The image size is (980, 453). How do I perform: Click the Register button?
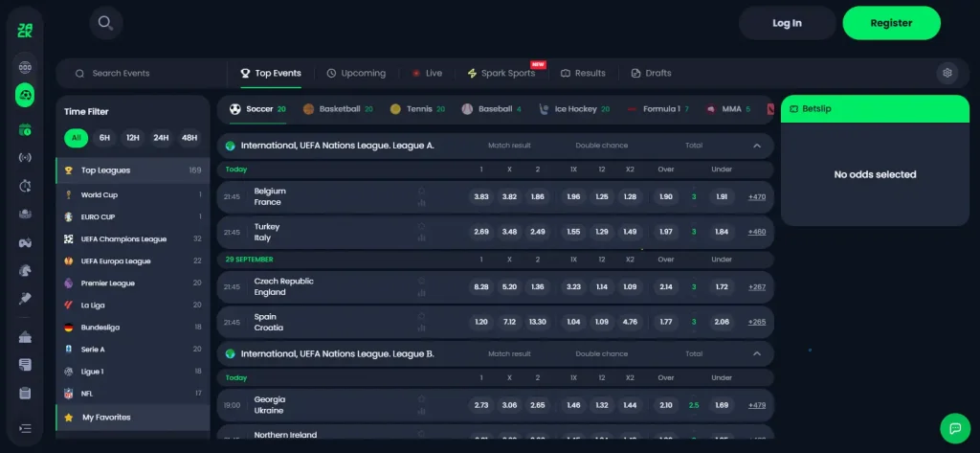(891, 23)
